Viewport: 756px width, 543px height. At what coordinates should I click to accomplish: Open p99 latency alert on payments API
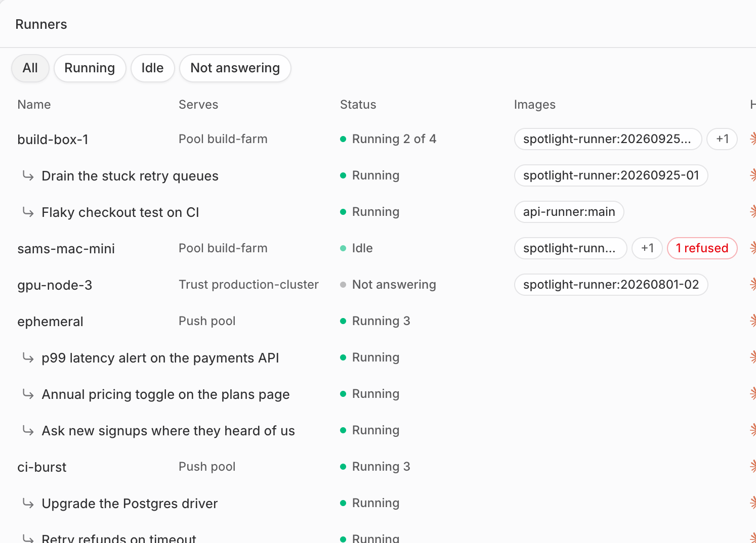tap(160, 358)
